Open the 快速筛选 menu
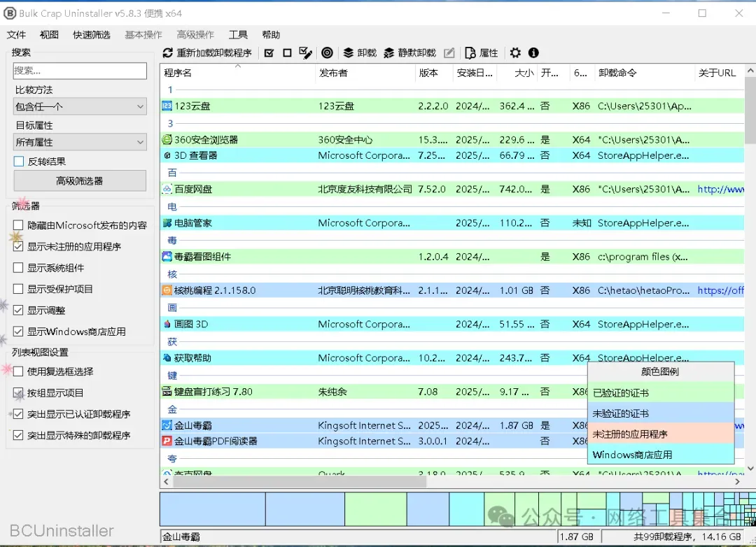 (92, 35)
